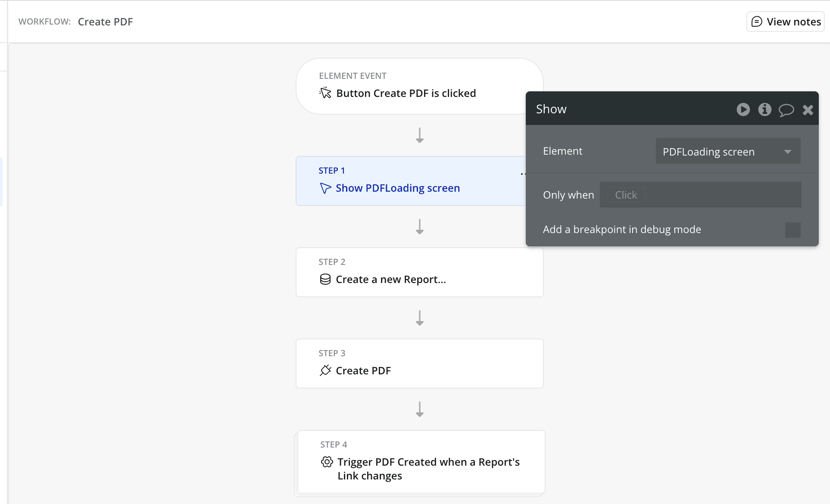Enable the breakpoint in debug mode checkbox
The image size is (830, 504).
tap(793, 230)
